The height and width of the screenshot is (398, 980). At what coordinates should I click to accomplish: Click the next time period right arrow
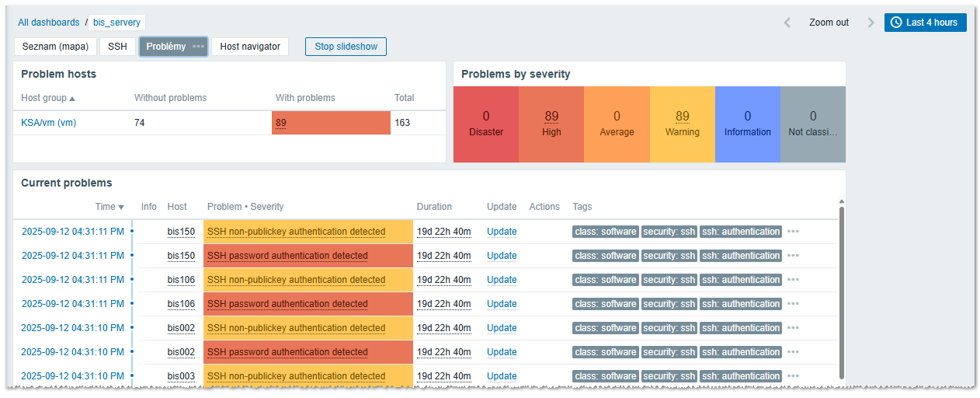(x=871, y=23)
